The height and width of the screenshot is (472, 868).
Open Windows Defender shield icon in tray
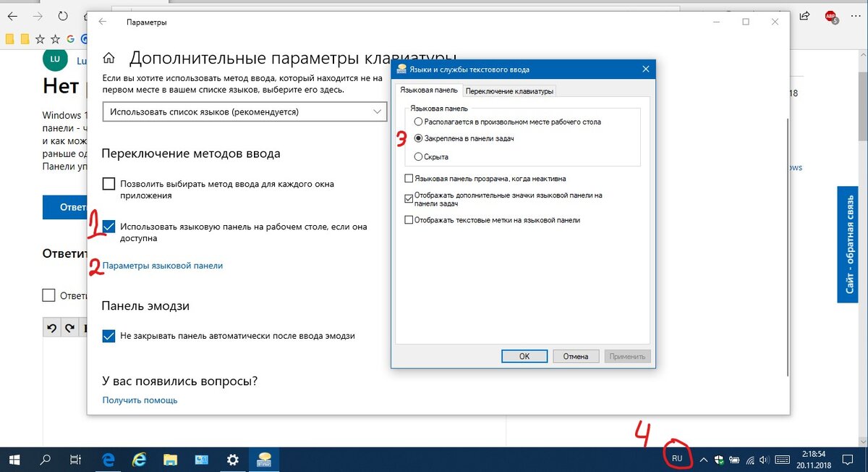pyautogui.click(x=718, y=458)
